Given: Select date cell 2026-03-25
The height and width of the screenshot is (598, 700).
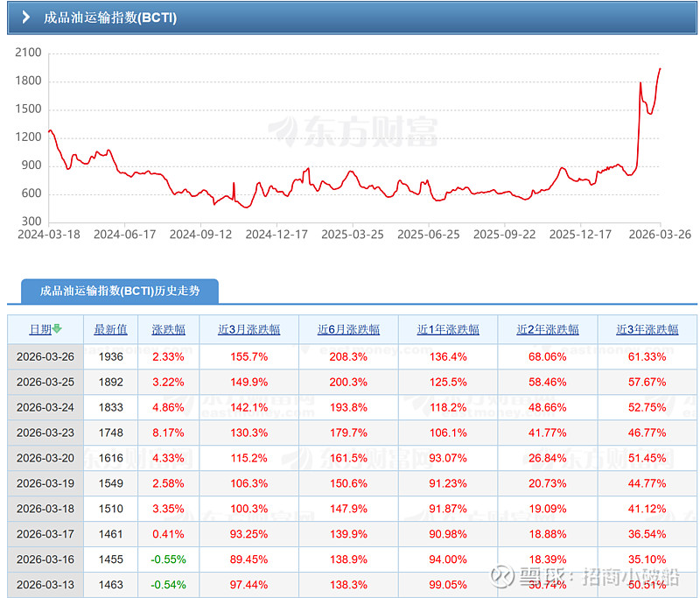Looking at the screenshot, I should coord(45,383).
